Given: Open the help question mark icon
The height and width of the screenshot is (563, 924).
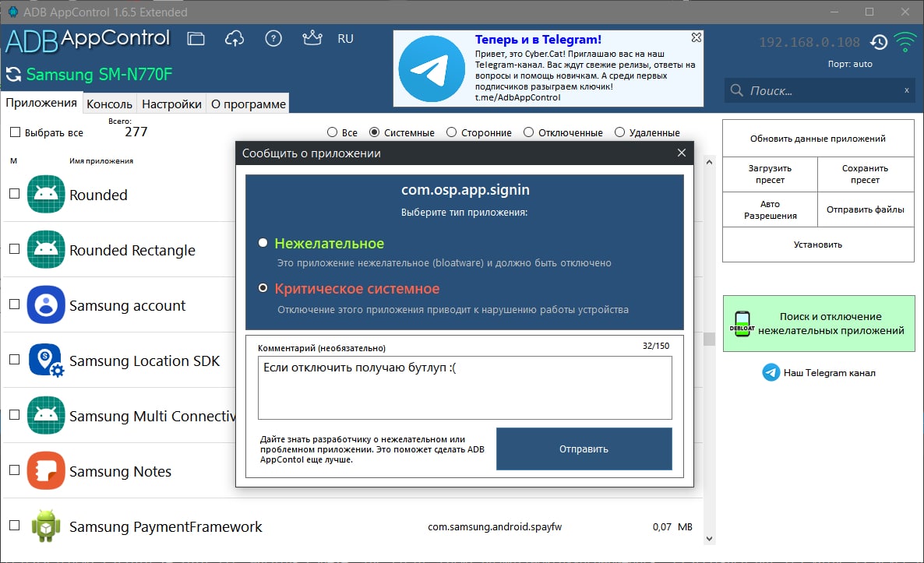Looking at the screenshot, I should coord(273,39).
